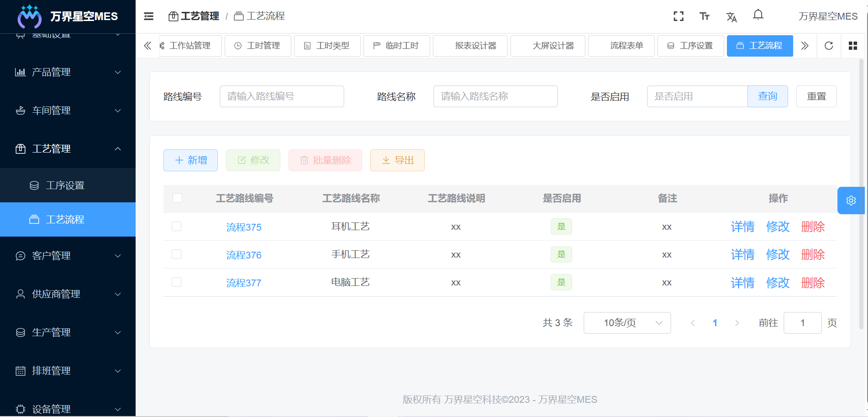Go to next page arrow in pagination
The height and width of the screenshot is (417, 868).
[x=736, y=323]
